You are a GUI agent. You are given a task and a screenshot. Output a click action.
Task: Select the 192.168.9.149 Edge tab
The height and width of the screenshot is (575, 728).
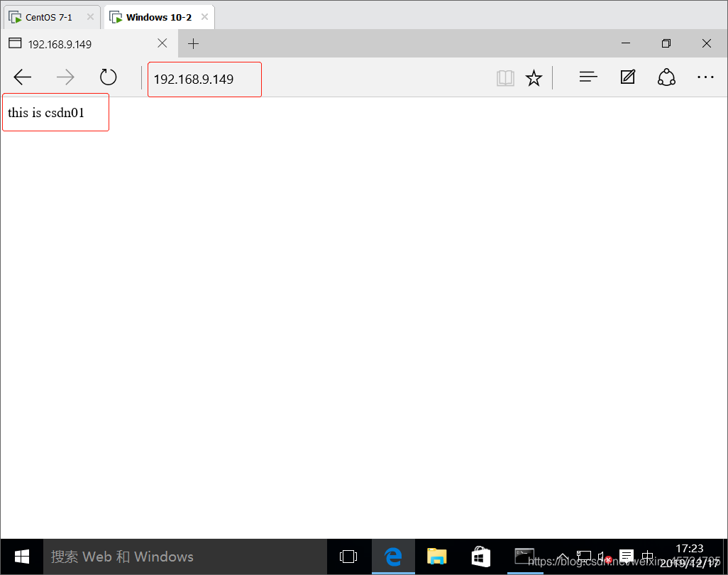89,44
